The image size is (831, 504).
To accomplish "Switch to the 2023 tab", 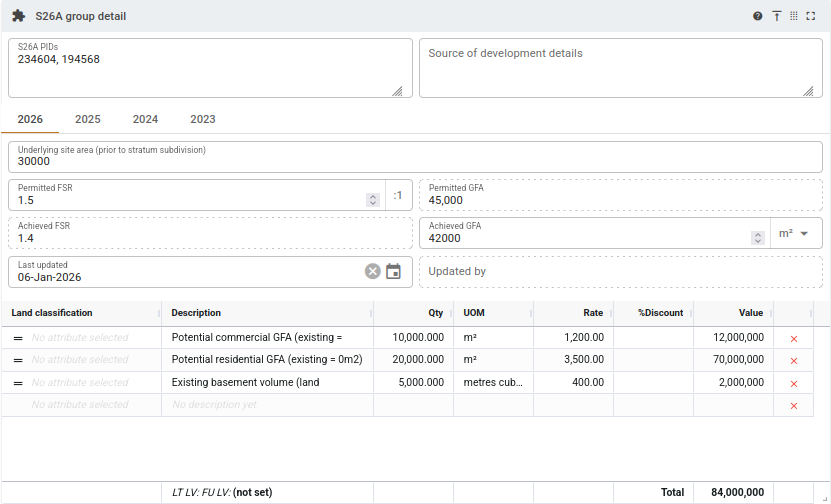I will [203, 119].
